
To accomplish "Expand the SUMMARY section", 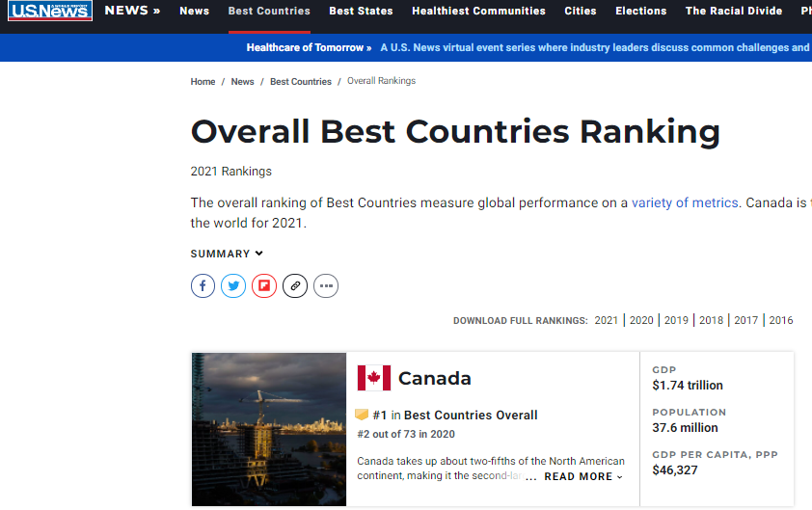I will 227,254.
